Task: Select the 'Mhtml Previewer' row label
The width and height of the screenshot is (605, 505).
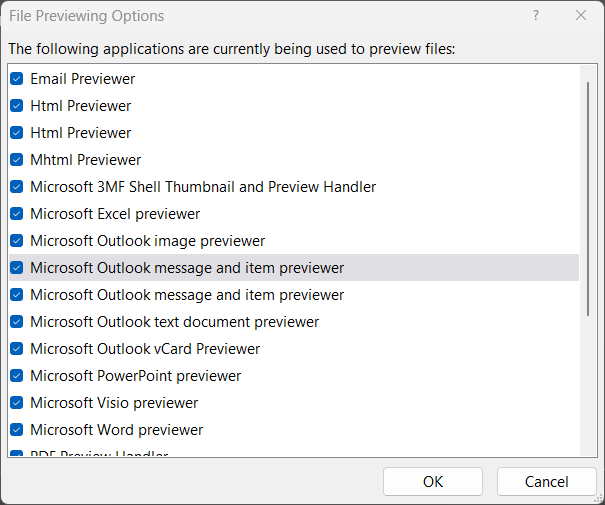Action: [86, 160]
